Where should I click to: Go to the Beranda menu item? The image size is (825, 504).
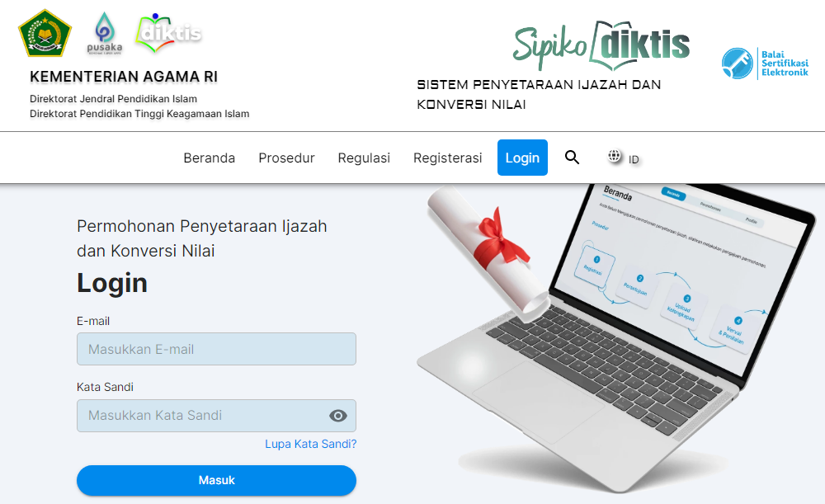pyautogui.click(x=210, y=158)
